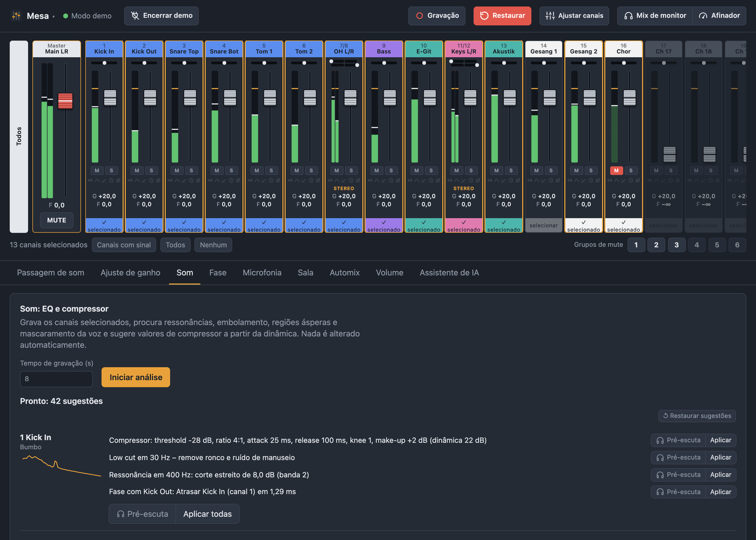Click phase invert icon on Tom 1
Image resolution: width=756 pixels, height=540 pixels.
pos(278,180)
